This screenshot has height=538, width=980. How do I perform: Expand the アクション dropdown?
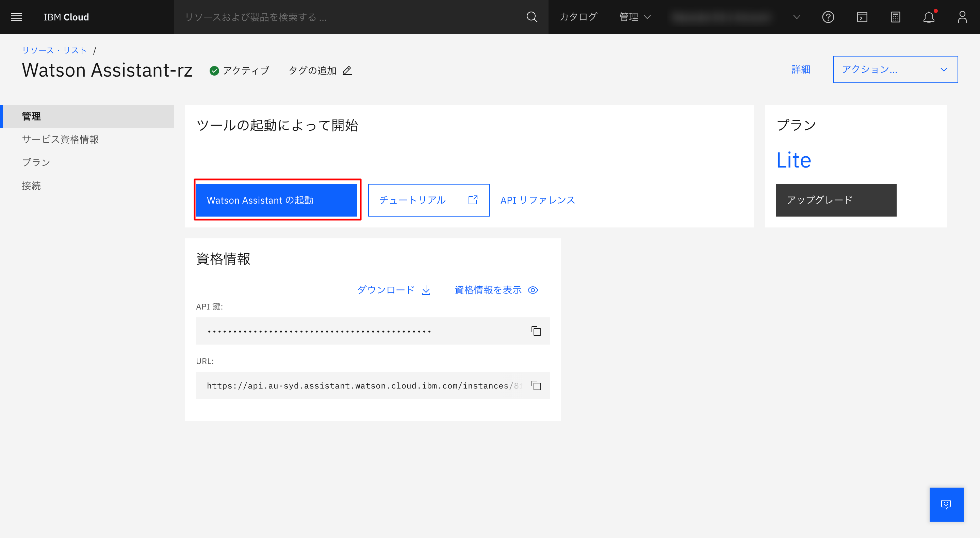(895, 69)
